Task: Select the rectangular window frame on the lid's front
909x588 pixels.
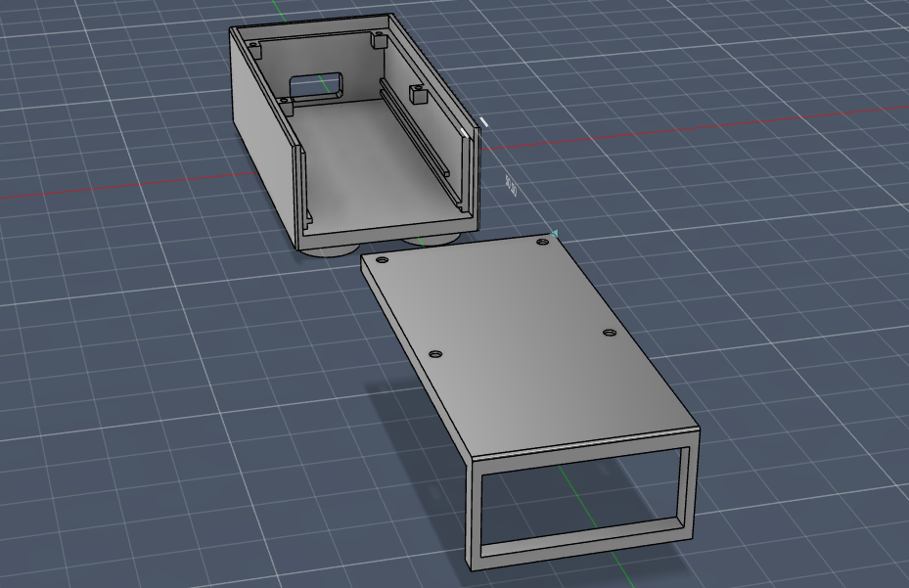Action: coord(584,499)
